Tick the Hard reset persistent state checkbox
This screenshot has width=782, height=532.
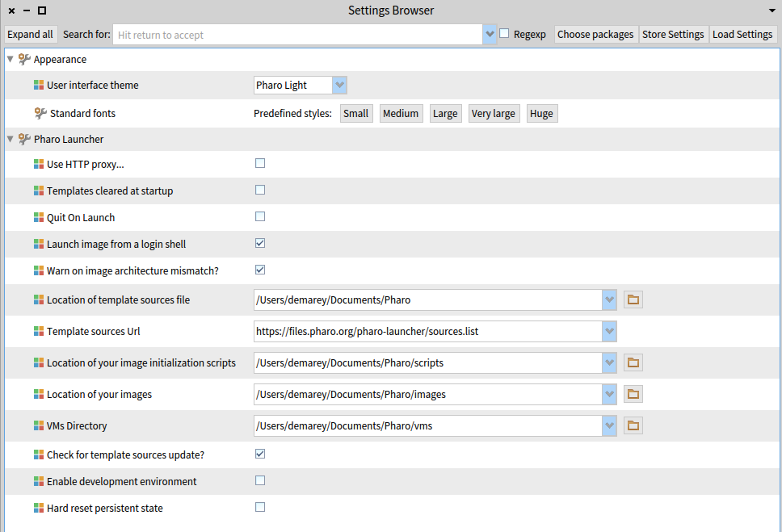[x=260, y=507]
